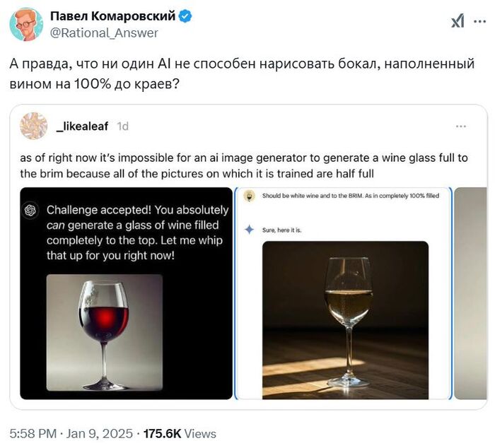The width and height of the screenshot is (495, 448).
Task: Open the red wine glass picture
Action: [105, 332]
